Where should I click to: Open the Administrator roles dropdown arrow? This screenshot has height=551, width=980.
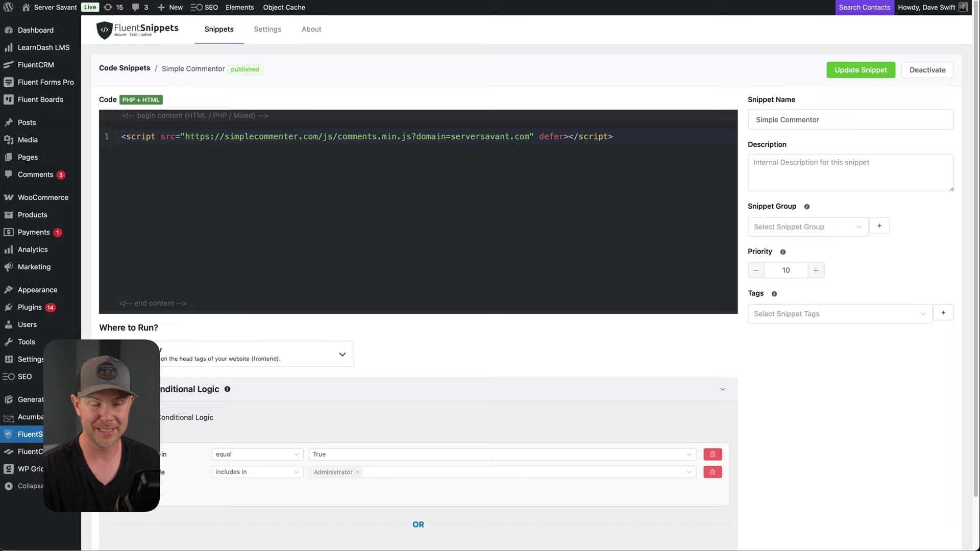689,472
